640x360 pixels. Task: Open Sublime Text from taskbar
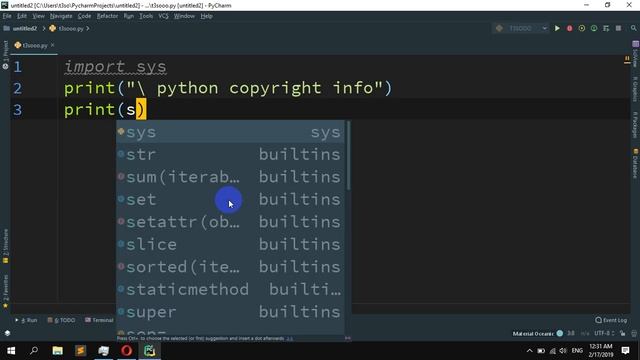(80, 351)
